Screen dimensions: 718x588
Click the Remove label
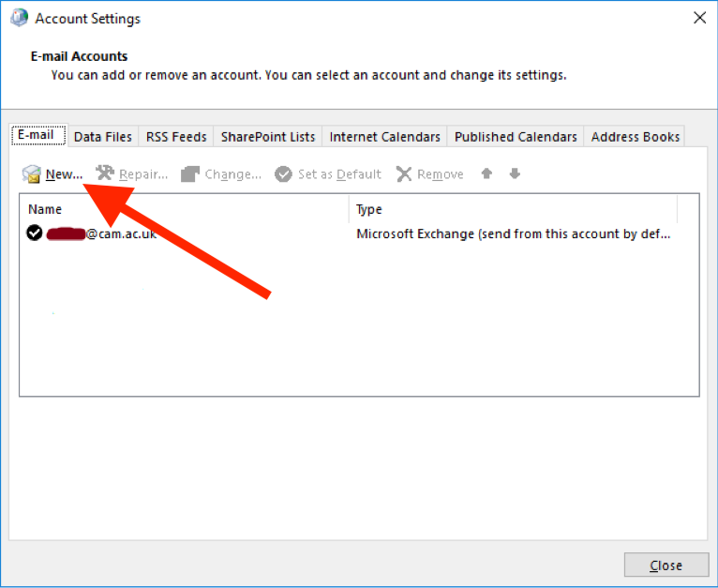pos(440,174)
